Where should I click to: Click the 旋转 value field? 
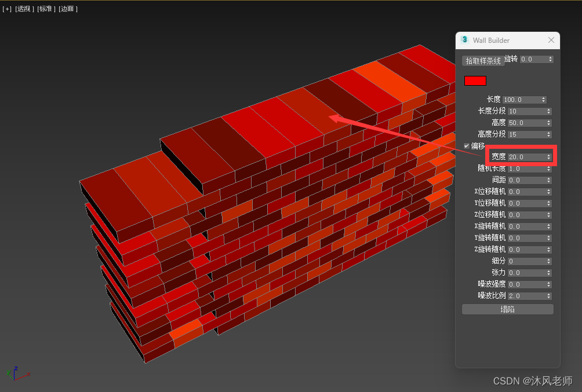pyautogui.click(x=533, y=59)
